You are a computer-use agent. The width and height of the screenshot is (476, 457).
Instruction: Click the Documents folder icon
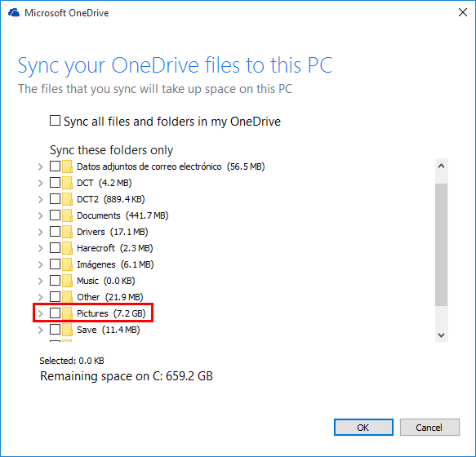pos(67,215)
